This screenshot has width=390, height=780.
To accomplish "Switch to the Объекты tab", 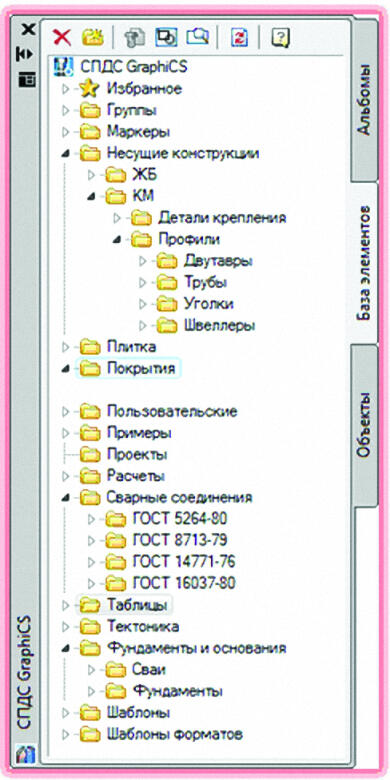I will tap(364, 425).
